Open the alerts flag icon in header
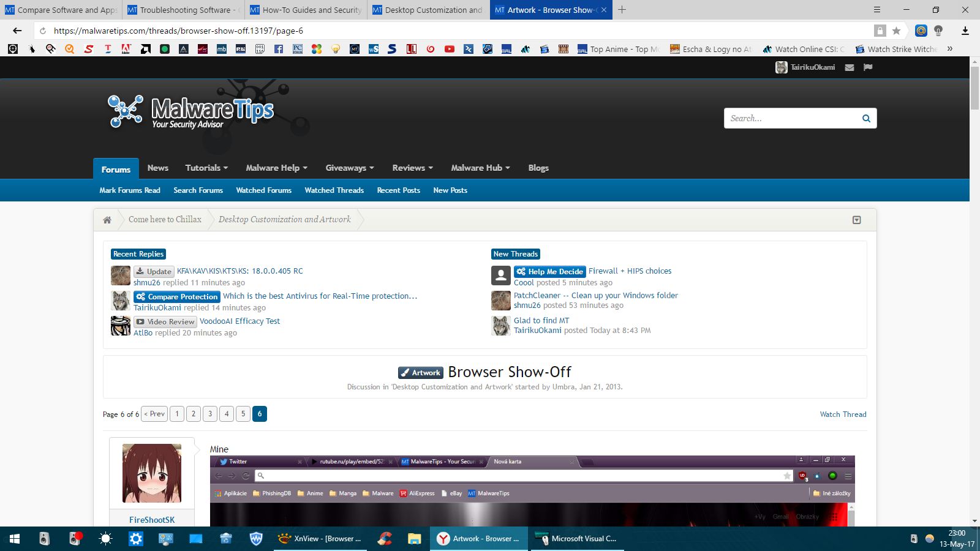980x551 pixels. pyautogui.click(x=868, y=67)
